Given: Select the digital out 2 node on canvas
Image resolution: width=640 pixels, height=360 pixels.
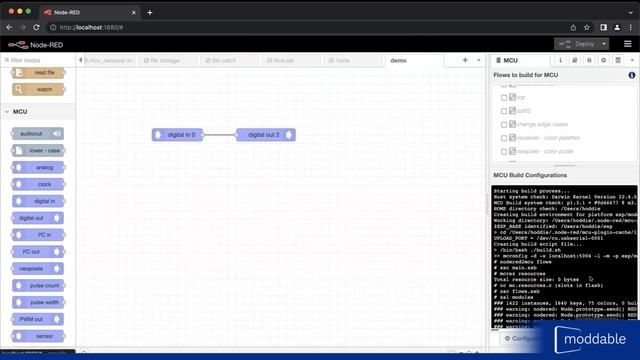Looking at the screenshot, I should pos(266,135).
